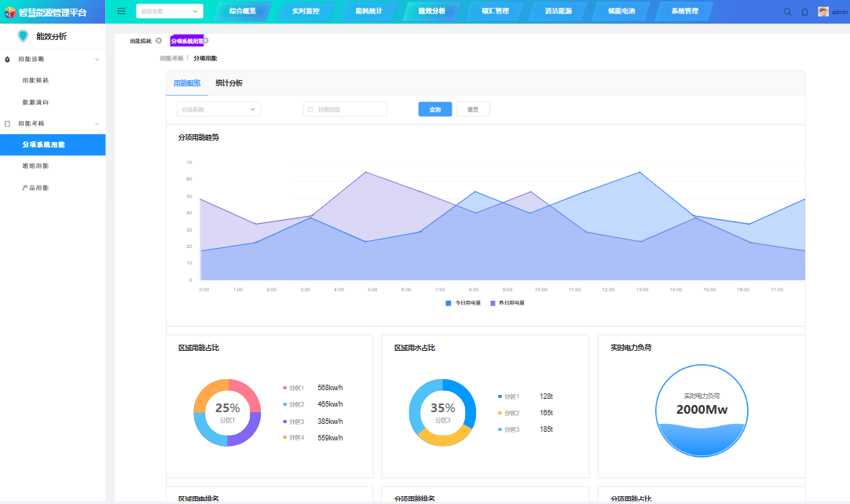The height and width of the screenshot is (504, 850).
Task: Switch to the 统计分析 tab
Action: point(229,83)
